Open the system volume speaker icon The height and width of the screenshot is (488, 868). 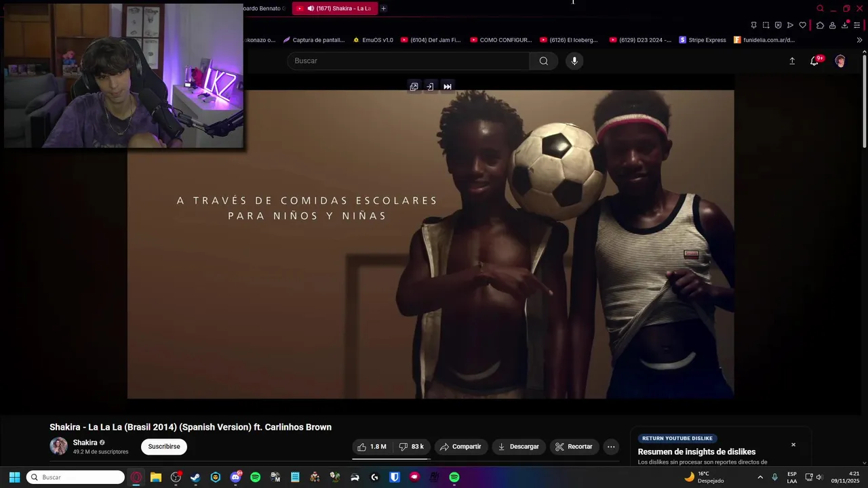tap(819, 477)
